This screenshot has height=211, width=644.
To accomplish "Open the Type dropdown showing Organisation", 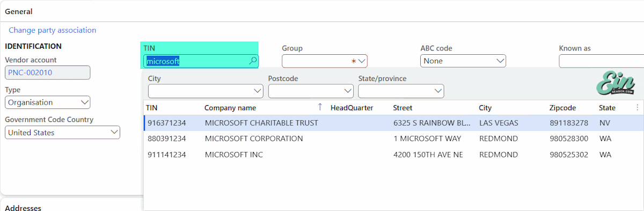I will click(x=84, y=103).
